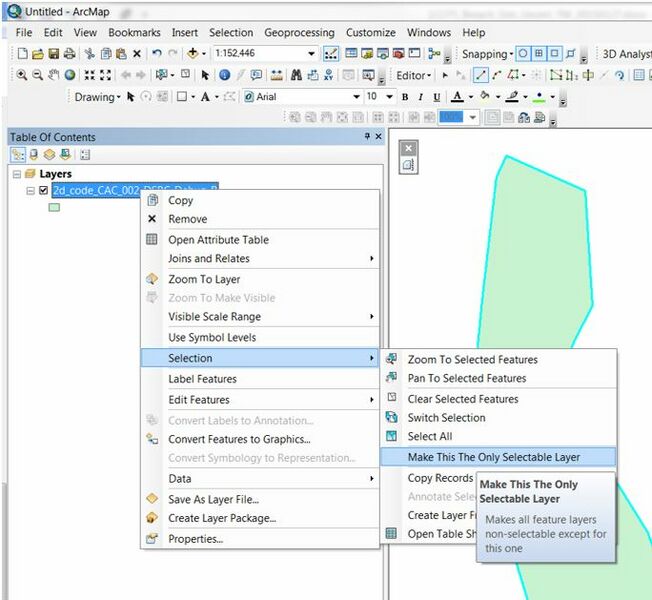Select the Identify tool

click(x=225, y=75)
